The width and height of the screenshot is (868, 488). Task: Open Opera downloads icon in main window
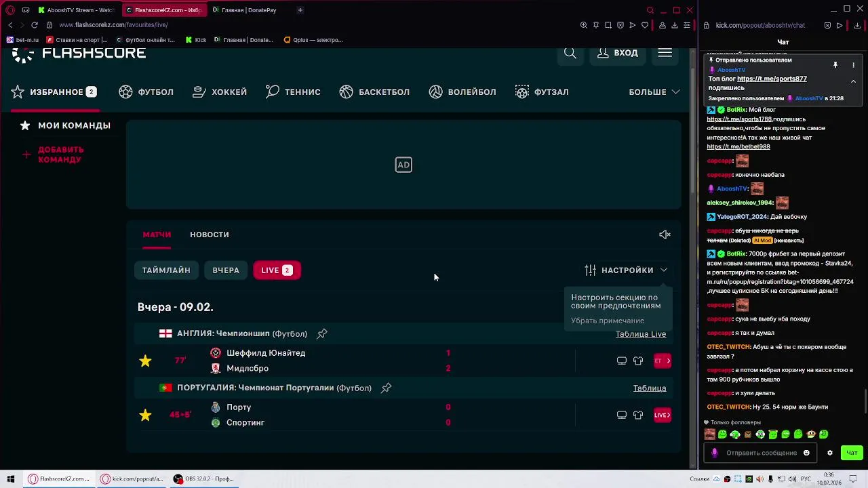coord(675,25)
